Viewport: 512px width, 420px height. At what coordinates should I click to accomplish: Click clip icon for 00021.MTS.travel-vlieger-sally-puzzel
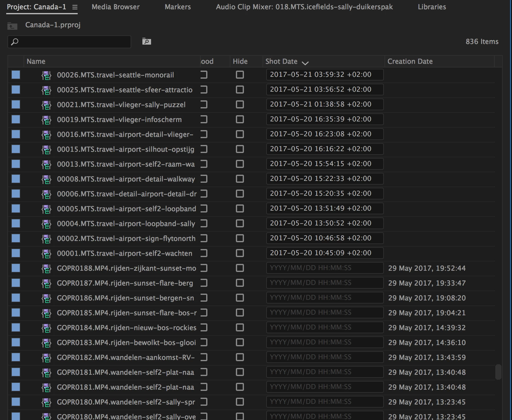[x=46, y=105]
